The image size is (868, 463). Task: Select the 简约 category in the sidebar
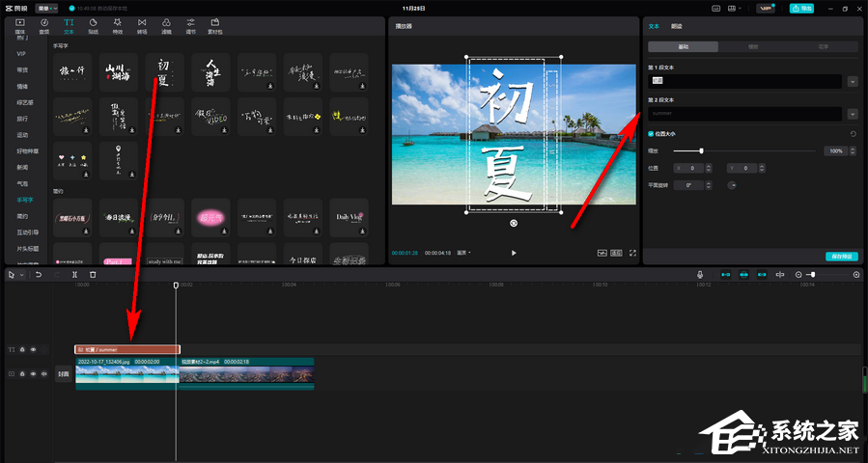point(22,216)
